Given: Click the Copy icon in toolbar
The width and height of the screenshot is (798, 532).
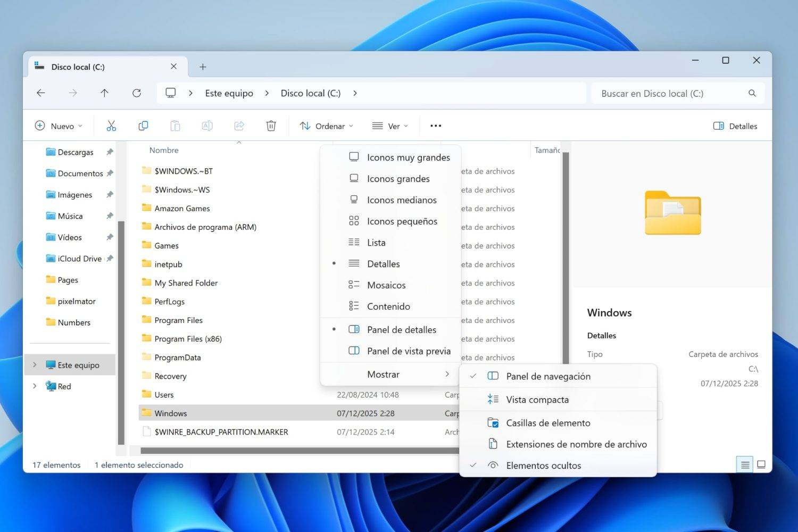Looking at the screenshot, I should [x=143, y=126].
